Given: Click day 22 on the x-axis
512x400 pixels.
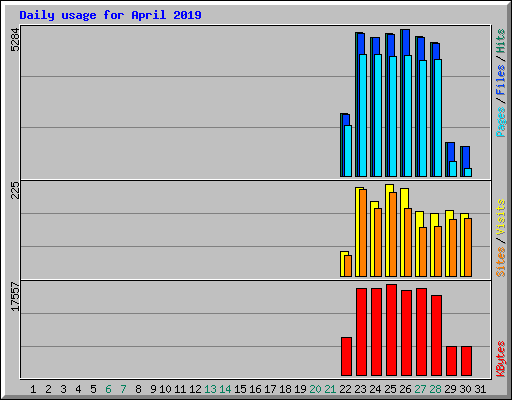Looking at the screenshot, I should pos(345,389).
